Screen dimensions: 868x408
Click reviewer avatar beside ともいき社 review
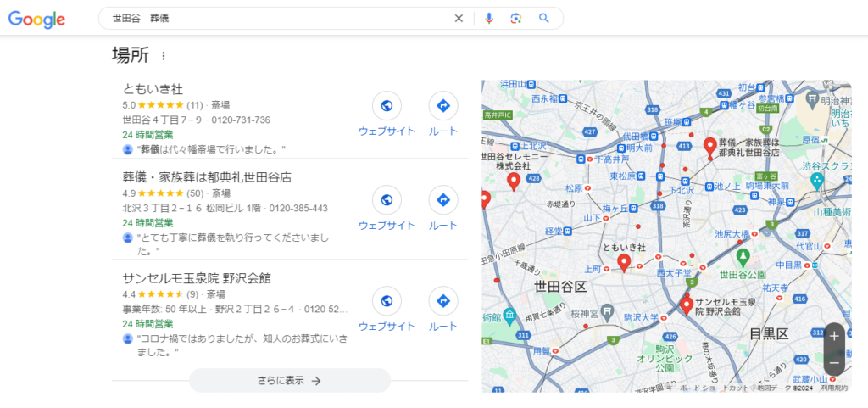[x=128, y=149]
